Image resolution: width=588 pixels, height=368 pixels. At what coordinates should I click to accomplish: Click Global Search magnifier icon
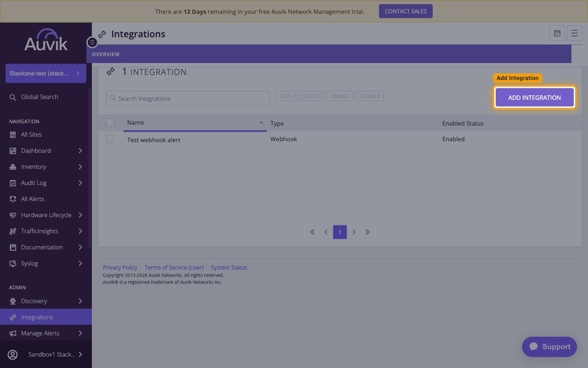[x=13, y=97]
